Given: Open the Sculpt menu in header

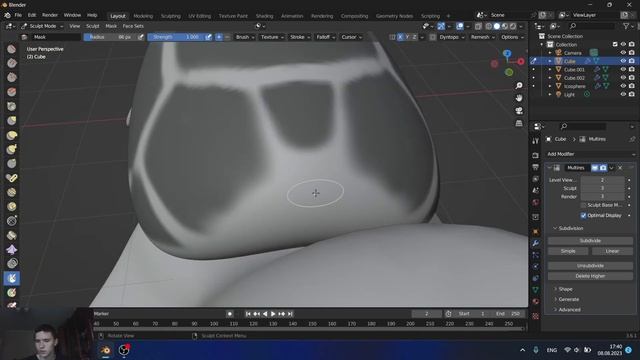Looking at the screenshot, I should point(93,26).
